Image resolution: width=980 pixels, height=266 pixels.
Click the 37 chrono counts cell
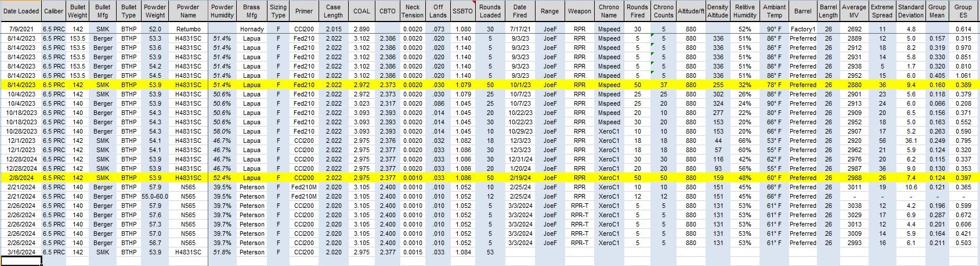point(663,85)
